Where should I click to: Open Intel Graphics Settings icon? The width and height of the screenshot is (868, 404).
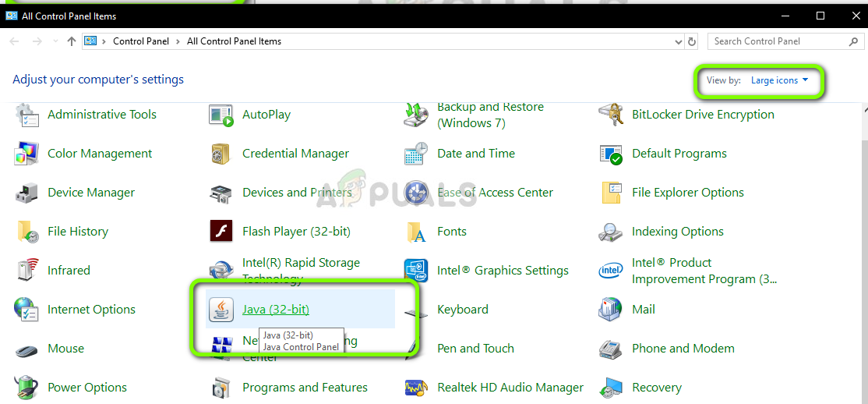pyautogui.click(x=417, y=271)
